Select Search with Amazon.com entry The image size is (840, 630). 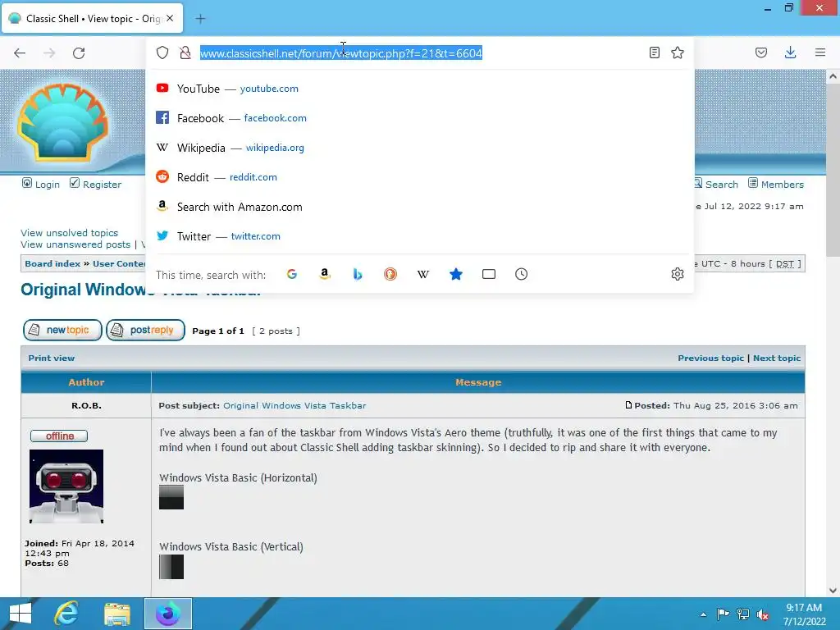(x=419, y=207)
